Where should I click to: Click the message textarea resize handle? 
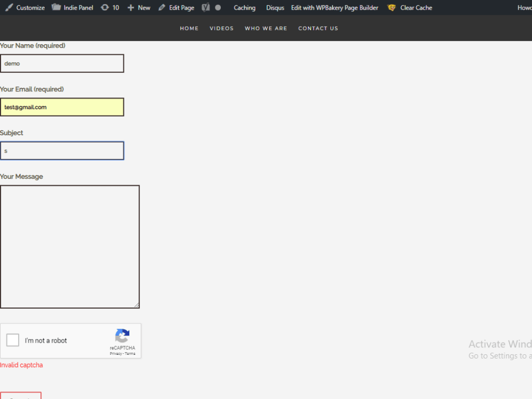pyautogui.click(x=137, y=305)
